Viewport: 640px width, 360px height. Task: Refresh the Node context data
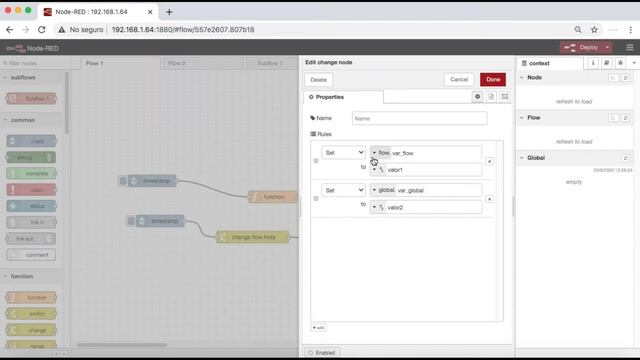[625, 78]
